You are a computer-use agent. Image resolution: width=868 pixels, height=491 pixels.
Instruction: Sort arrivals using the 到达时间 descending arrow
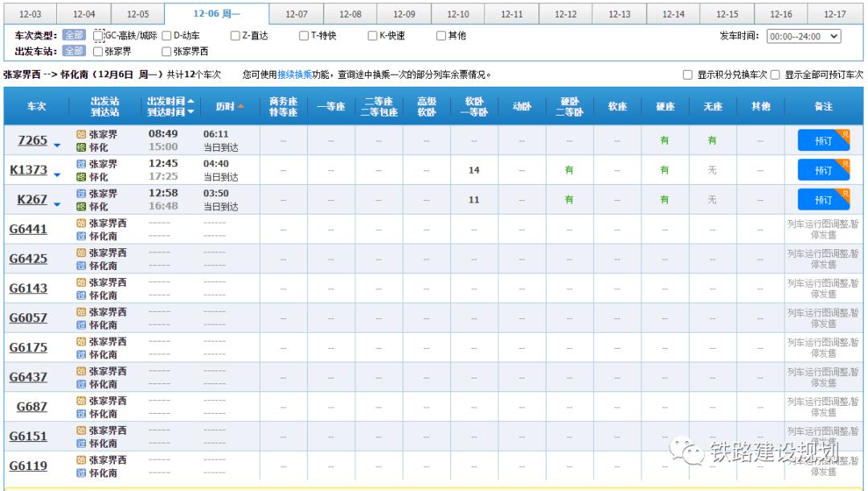click(x=191, y=113)
